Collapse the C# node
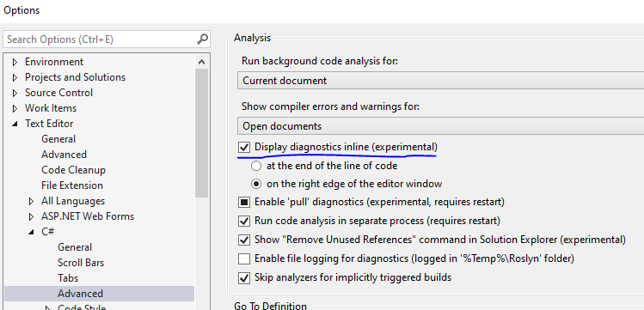 pyautogui.click(x=32, y=232)
